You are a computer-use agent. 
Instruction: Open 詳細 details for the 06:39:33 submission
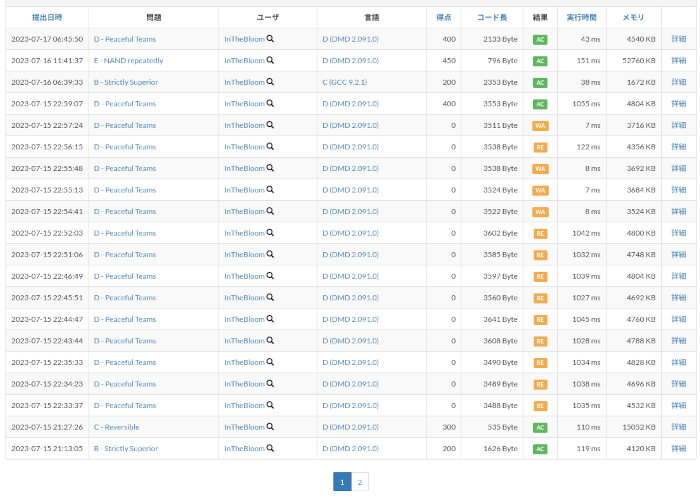(679, 82)
